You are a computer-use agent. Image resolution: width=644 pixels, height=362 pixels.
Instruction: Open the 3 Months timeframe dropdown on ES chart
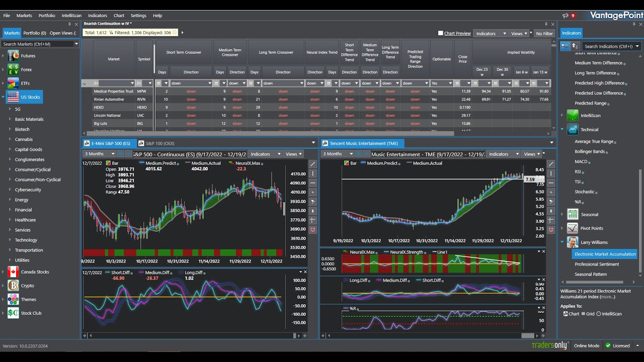click(99, 154)
